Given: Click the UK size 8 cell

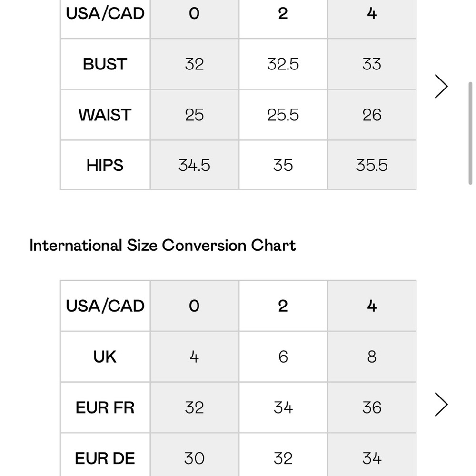Looking at the screenshot, I should point(372,357).
